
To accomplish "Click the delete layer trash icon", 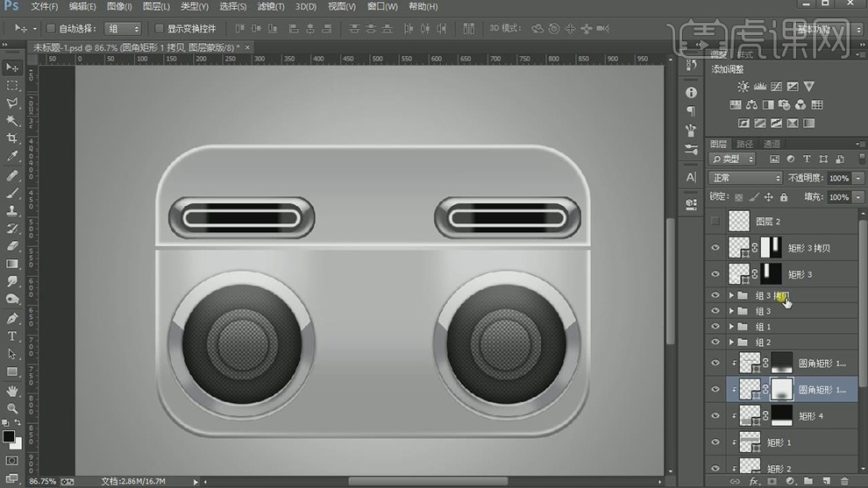I will (844, 481).
